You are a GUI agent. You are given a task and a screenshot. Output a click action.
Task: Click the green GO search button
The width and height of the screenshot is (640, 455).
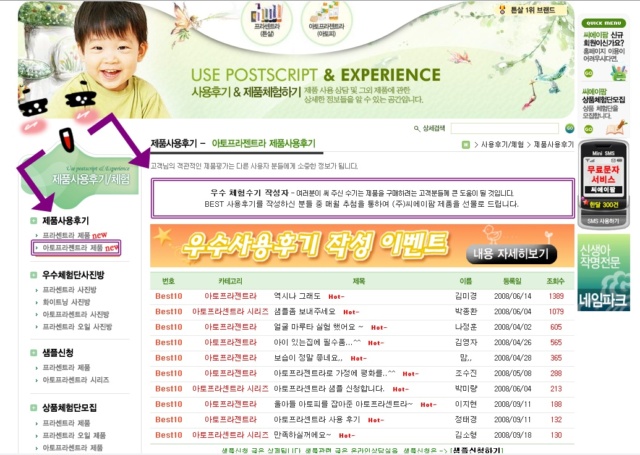point(569,129)
